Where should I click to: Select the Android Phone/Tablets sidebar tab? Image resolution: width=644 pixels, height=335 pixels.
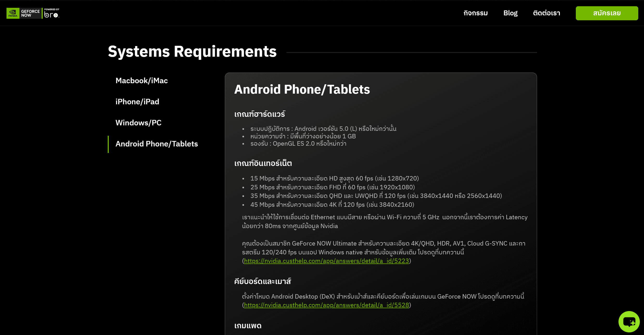(157, 144)
